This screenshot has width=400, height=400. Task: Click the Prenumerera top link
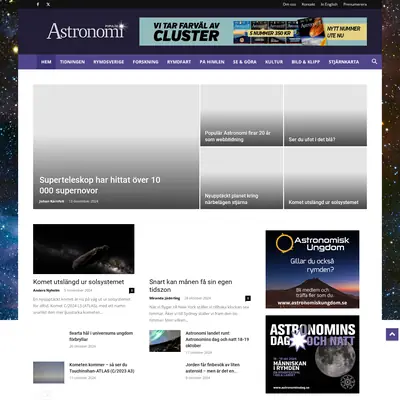(355, 4)
